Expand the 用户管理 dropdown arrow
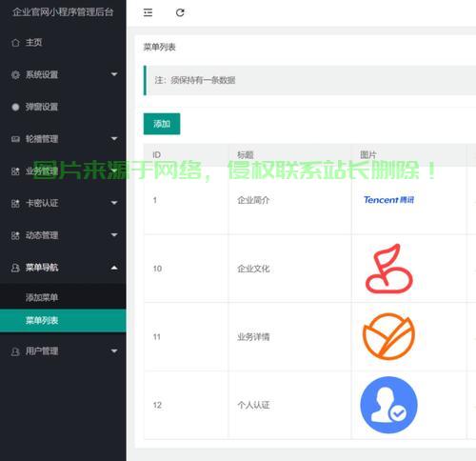 [x=114, y=351]
